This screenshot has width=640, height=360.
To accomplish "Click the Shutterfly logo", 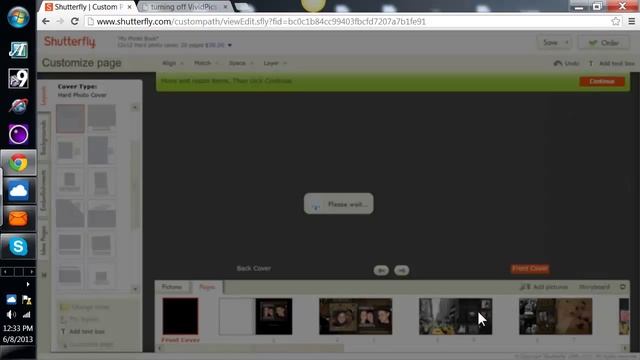I will click(x=70, y=42).
